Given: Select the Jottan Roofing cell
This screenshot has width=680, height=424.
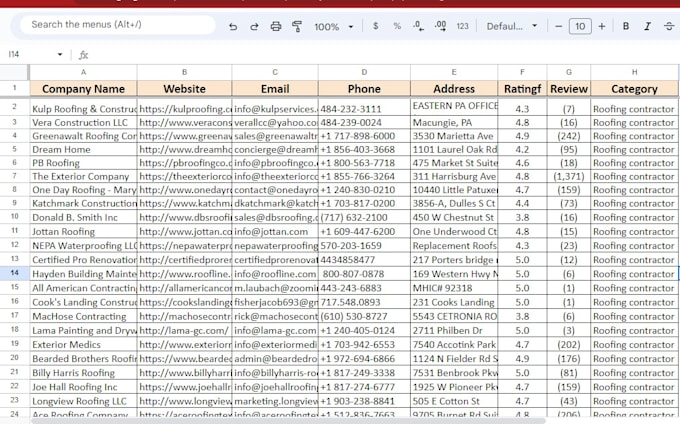Looking at the screenshot, I should point(83,232).
